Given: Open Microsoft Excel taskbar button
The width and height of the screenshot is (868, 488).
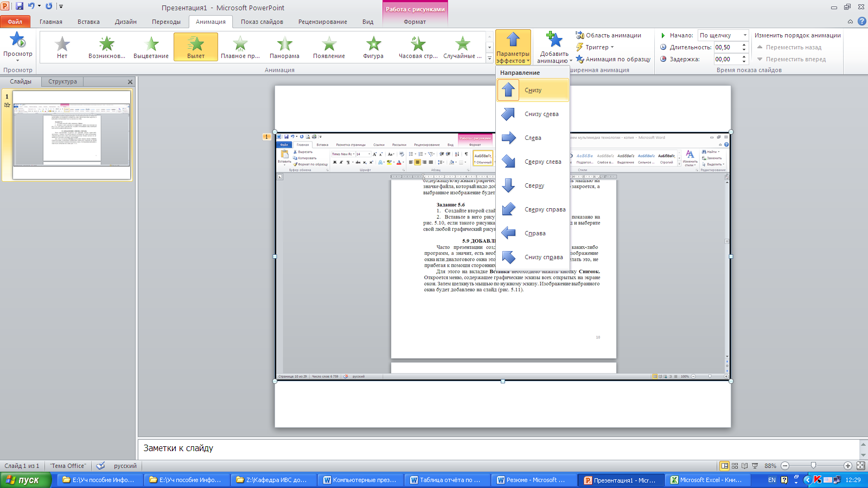Looking at the screenshot, I should (x=706, y=480).
